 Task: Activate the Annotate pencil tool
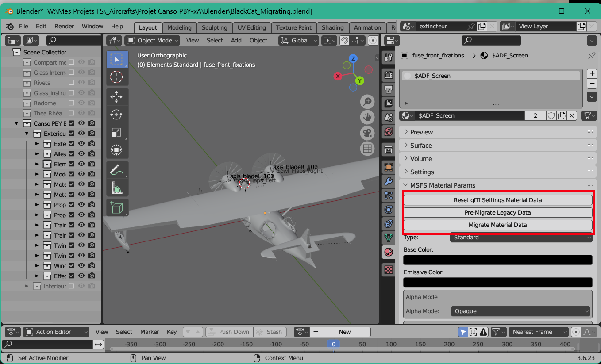pyautogui.click(x=116, y=170)
